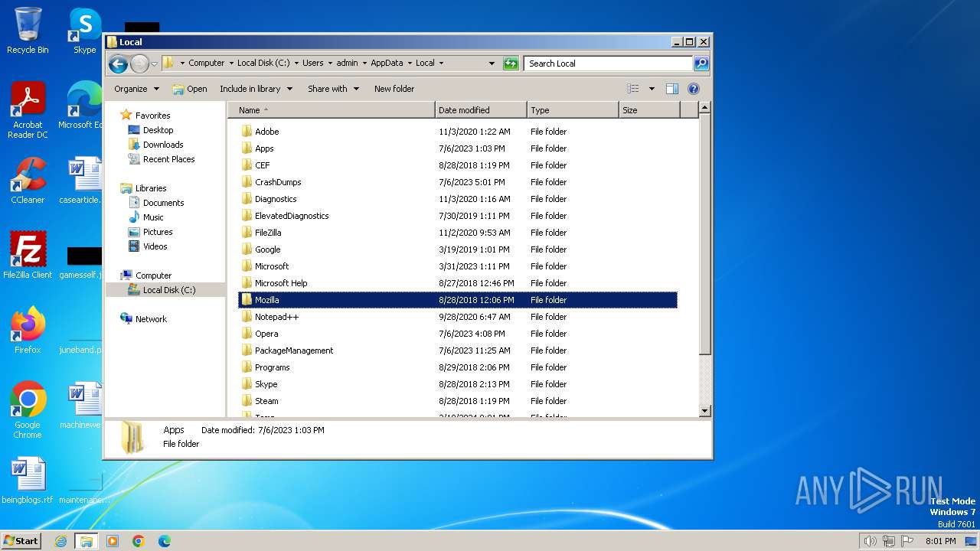The width and height of the screenshot is (980, 551).
Task: Click the Users breadcrumb segment
Action: click(312, 64)
